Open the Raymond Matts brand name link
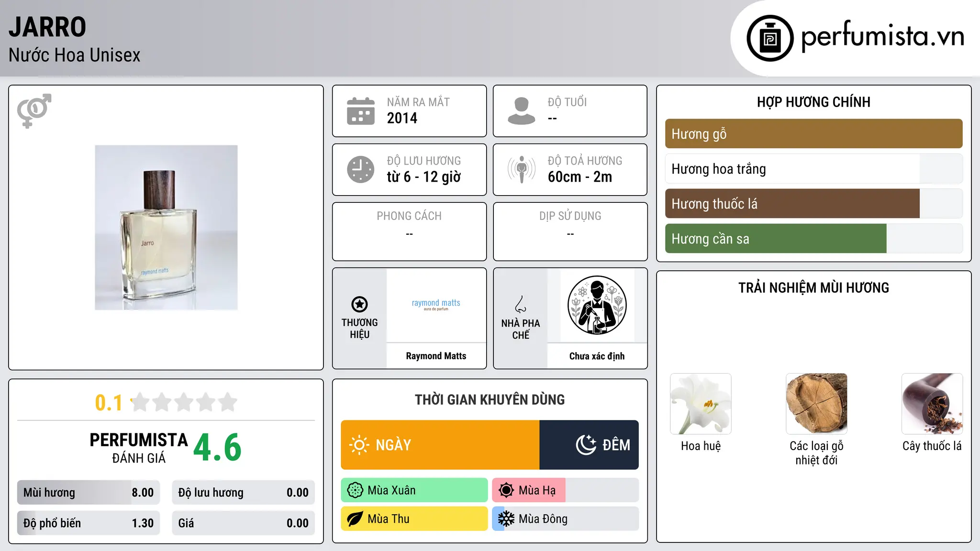The width and height of the screenshot is (980, 551). [x=436, y=356]
